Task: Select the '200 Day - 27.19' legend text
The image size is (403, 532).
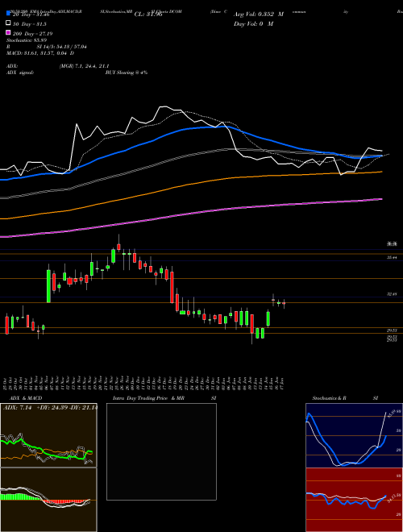Action: click(32, 34)
